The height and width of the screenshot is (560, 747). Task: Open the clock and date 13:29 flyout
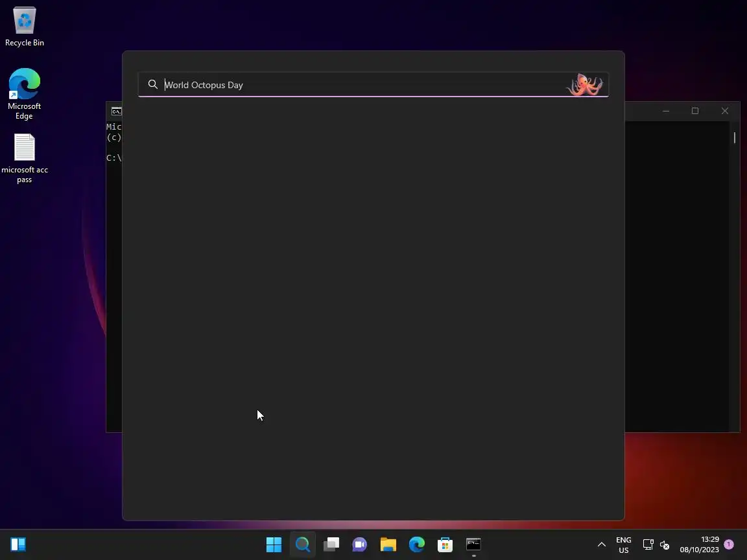click(700, 544)
